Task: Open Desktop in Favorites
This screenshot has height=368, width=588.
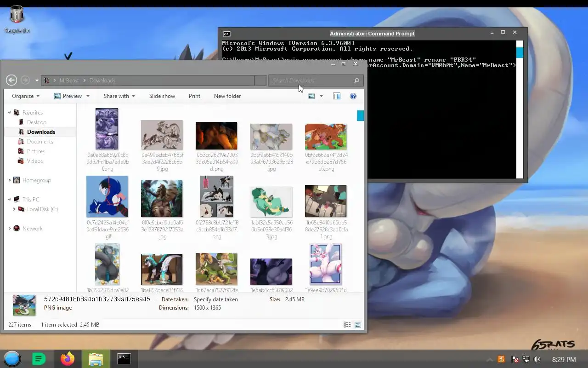Action: coord(37,122)
